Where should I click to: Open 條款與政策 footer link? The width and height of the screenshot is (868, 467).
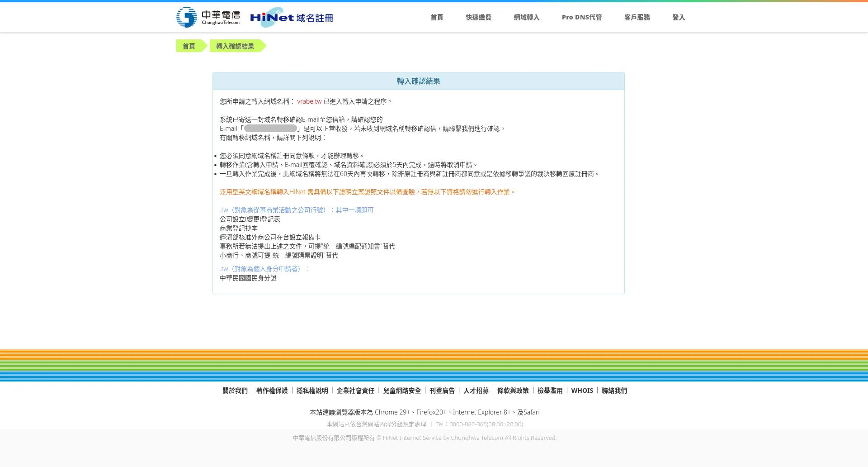(513, 391)
